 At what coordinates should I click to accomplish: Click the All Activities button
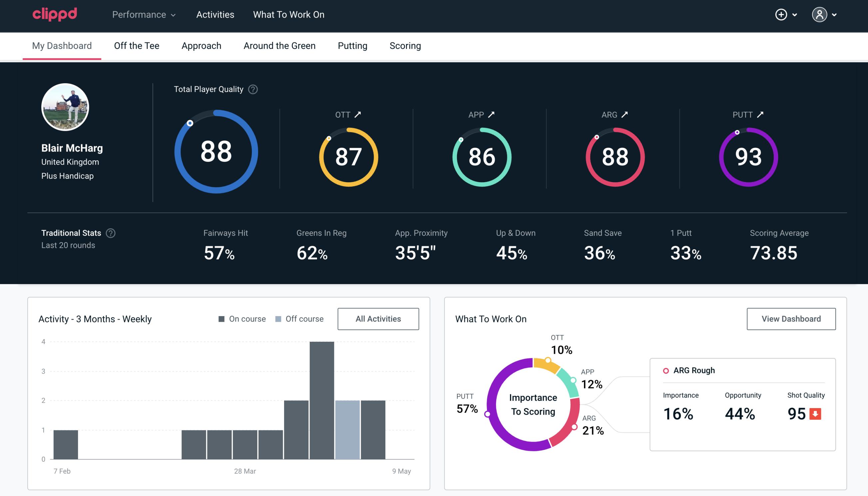[x=378, y=319]
